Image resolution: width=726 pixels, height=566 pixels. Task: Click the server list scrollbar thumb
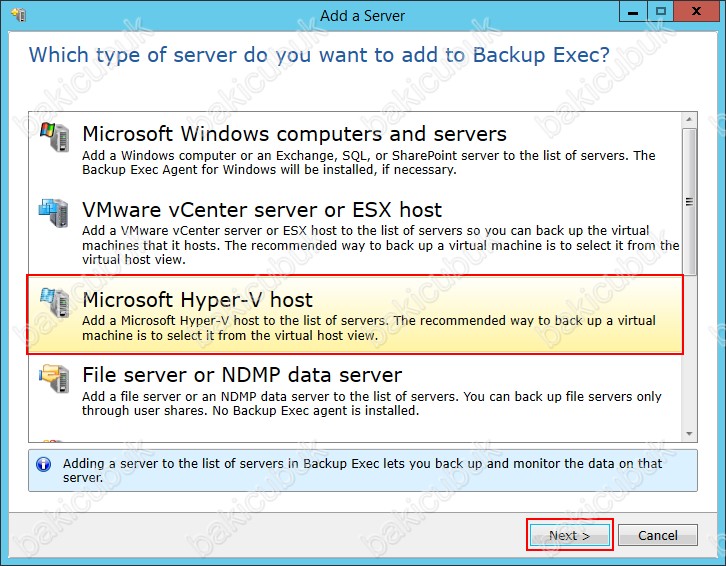point(688,200)
